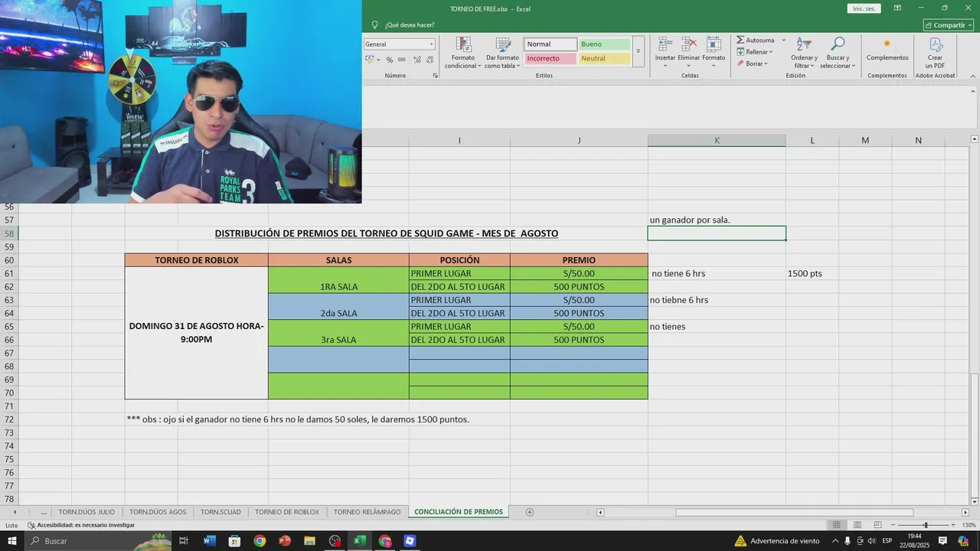Click accounting number format icon
The width and height of the screenshot is (980, 551).
point(369,60)
